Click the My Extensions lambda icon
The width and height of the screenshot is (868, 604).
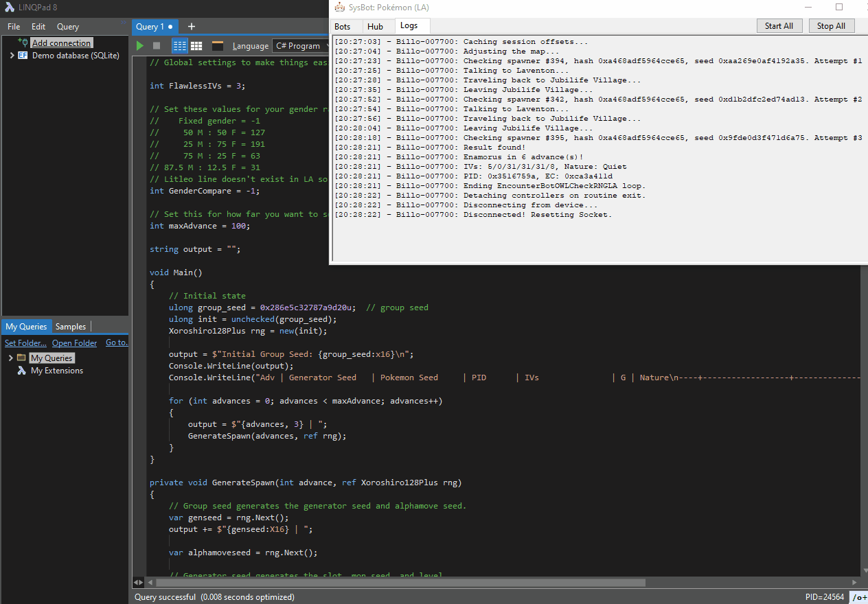click(22, 371)
